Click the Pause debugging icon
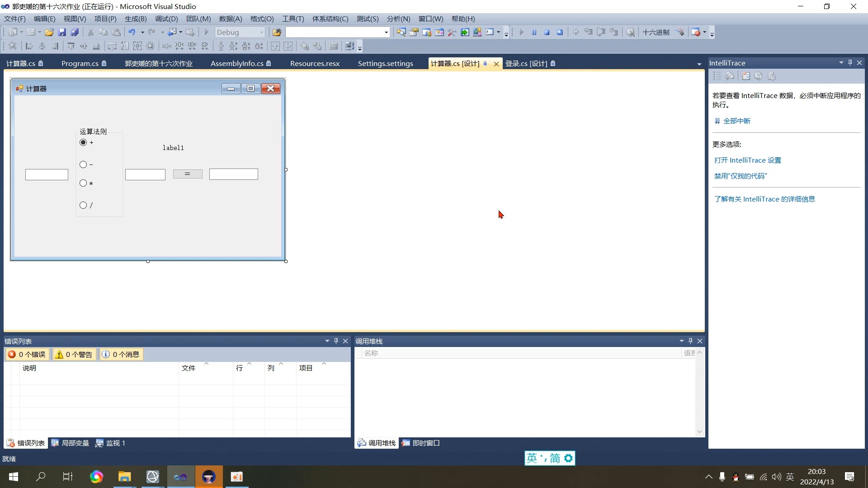Viewport: 868px width, 488px height. pos(534,32)
